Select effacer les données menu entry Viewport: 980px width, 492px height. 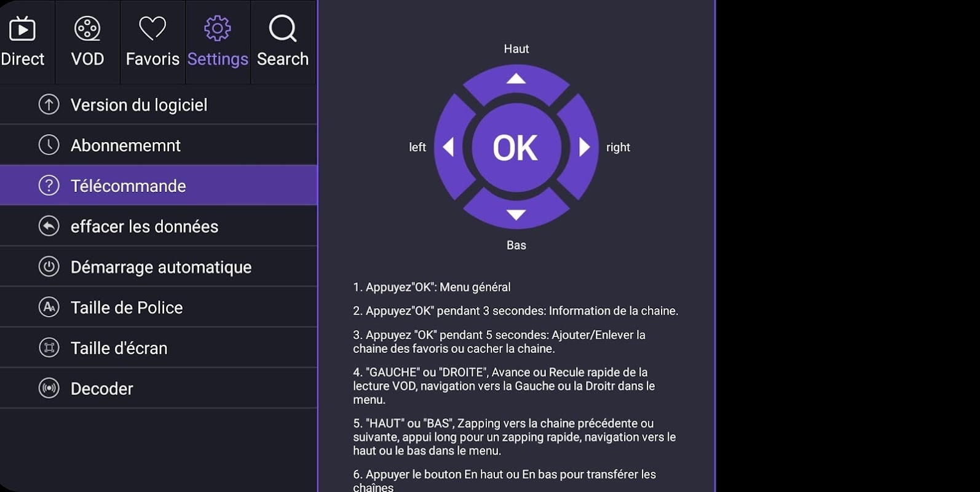(x=144, y=226)
